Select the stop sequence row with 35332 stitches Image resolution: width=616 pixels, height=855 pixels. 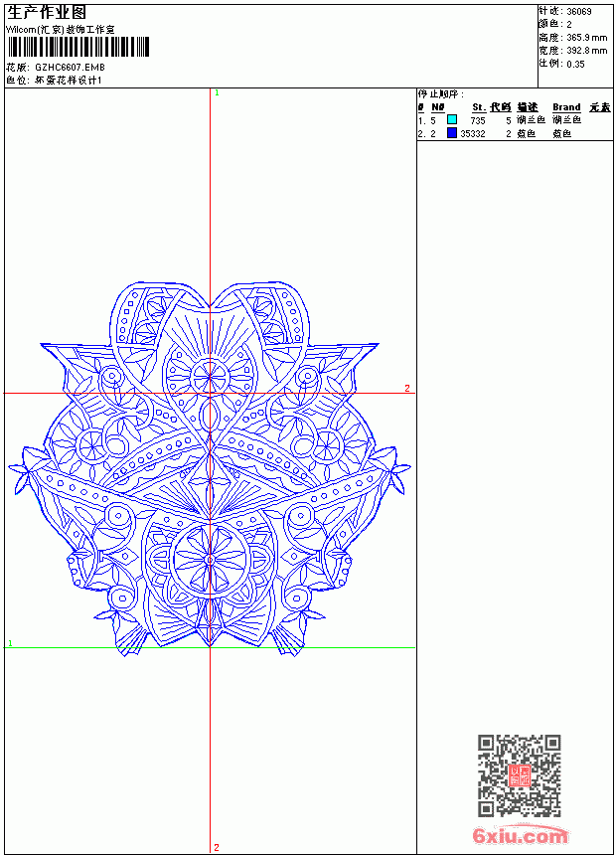[x=514, y=133]
